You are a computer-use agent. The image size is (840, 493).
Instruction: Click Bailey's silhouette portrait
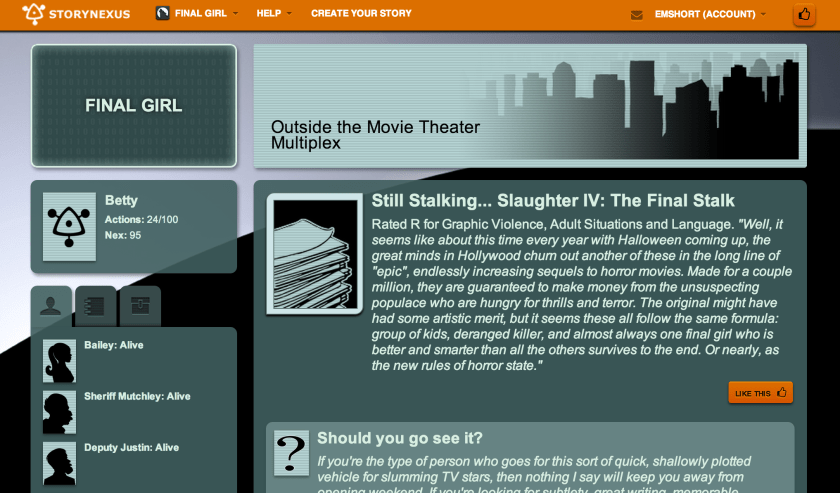tap(59, 361)
